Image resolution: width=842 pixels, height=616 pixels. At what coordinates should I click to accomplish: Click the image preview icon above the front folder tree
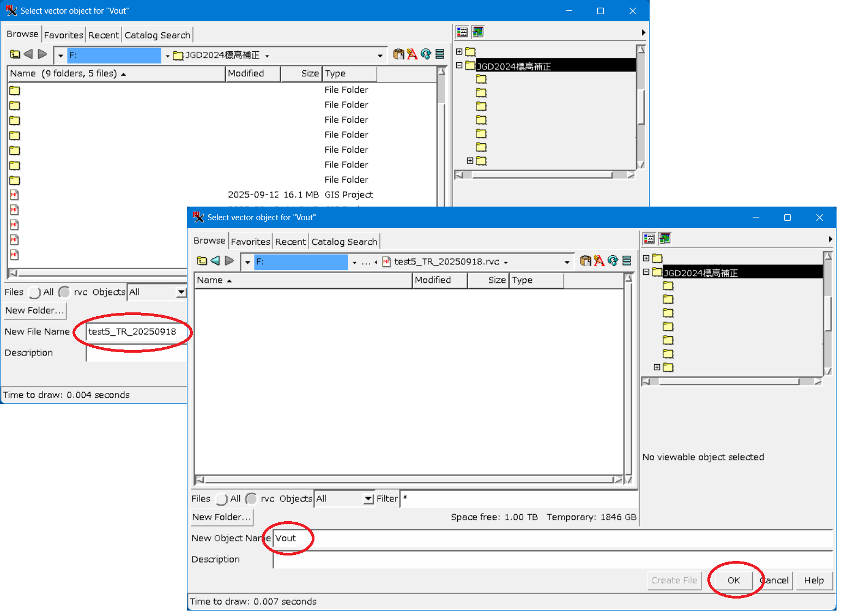tap(664, 239)
